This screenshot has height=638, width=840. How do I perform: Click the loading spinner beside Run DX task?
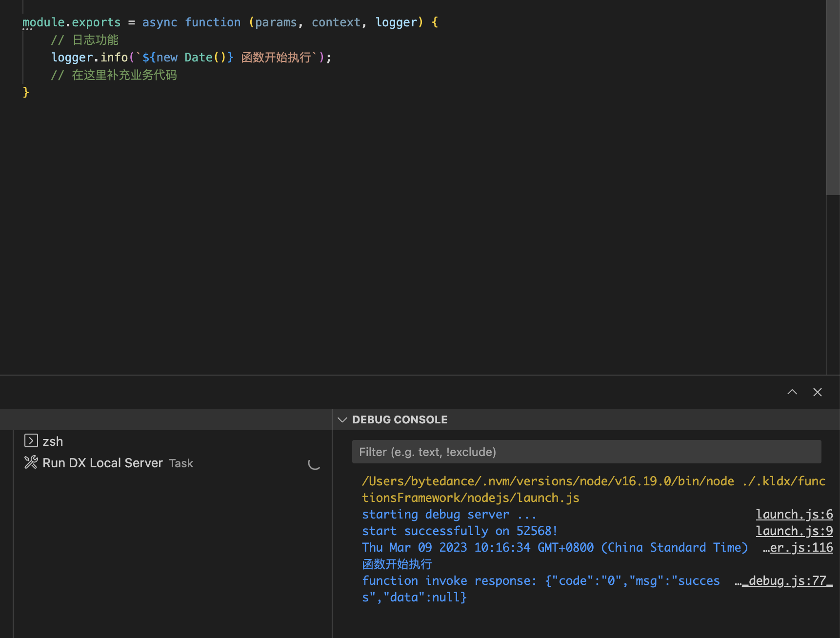click(314, 463)
